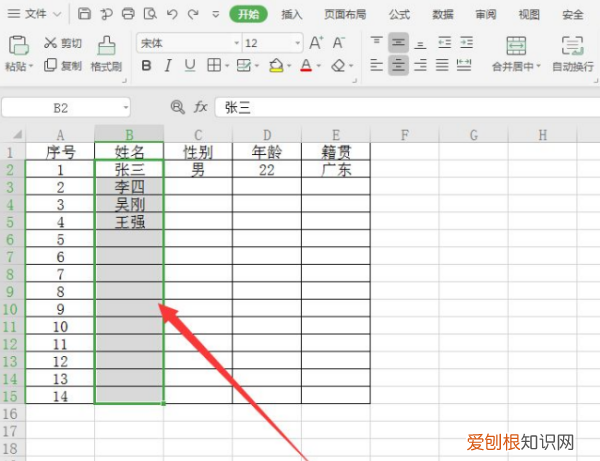Select column C header
Viewport: 600px width, 461px height.
coord(198,134)
